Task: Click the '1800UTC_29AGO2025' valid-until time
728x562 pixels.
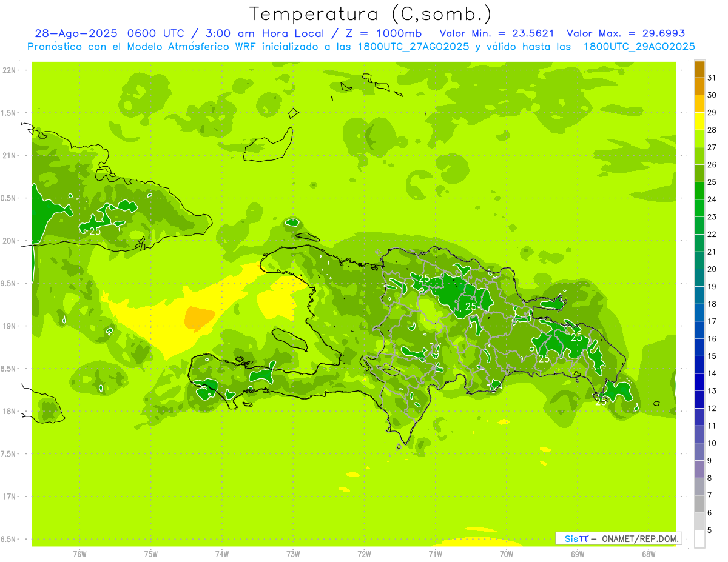Action: (x=639, y=47)
